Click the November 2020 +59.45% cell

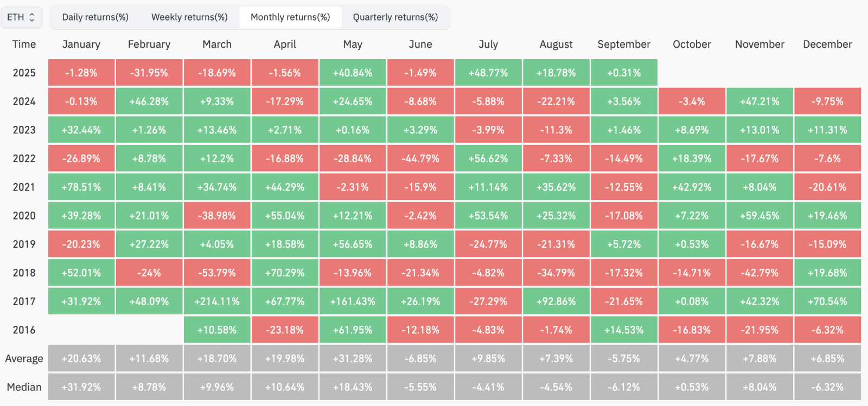point(759,216)
